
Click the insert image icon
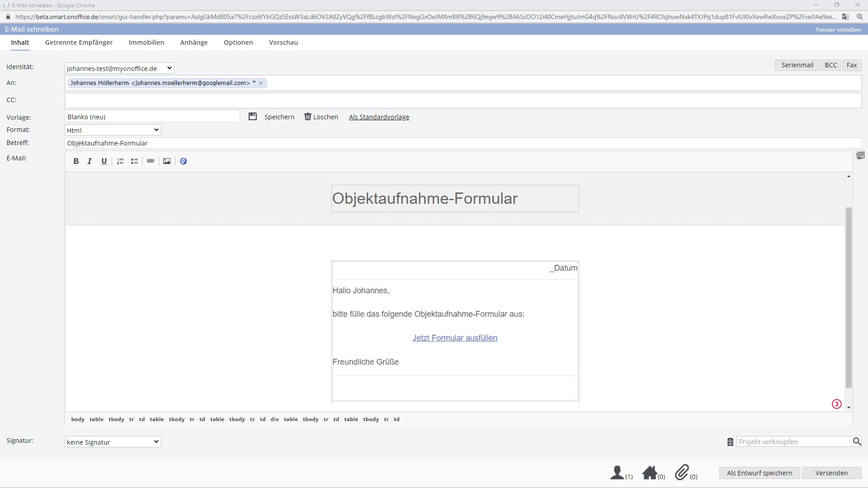(167, 161)
